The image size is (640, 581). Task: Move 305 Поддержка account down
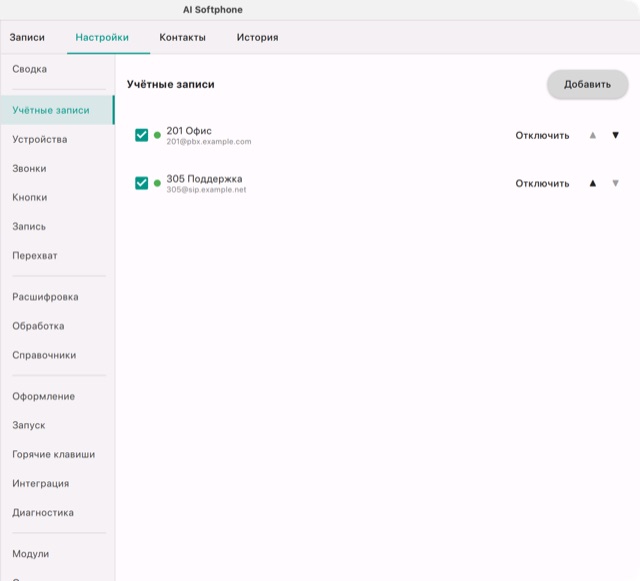coord(616,183)
